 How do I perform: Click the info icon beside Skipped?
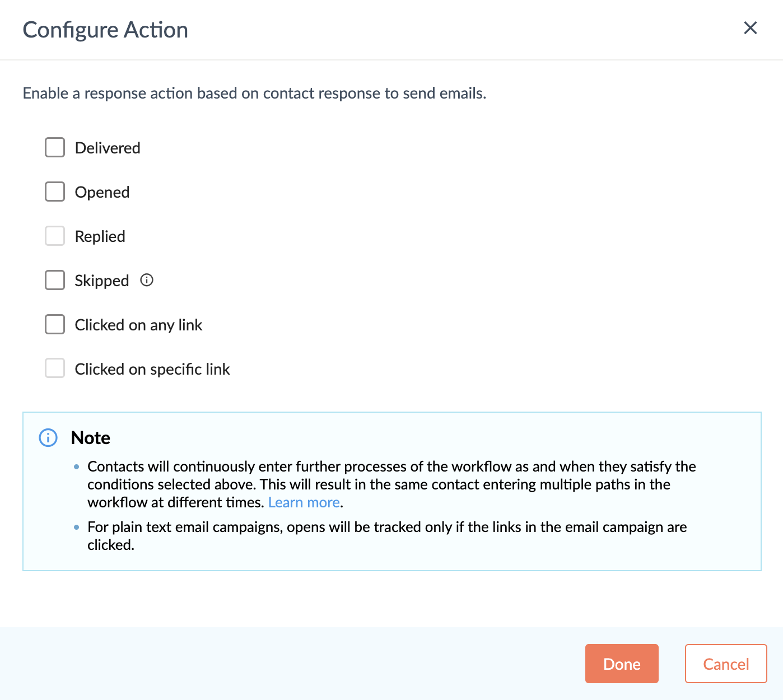tap(147, 280)
